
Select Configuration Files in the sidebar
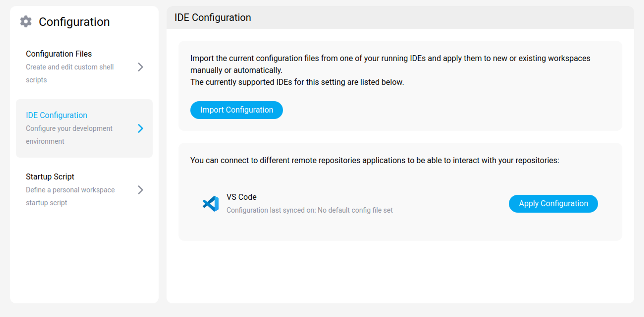58,53
